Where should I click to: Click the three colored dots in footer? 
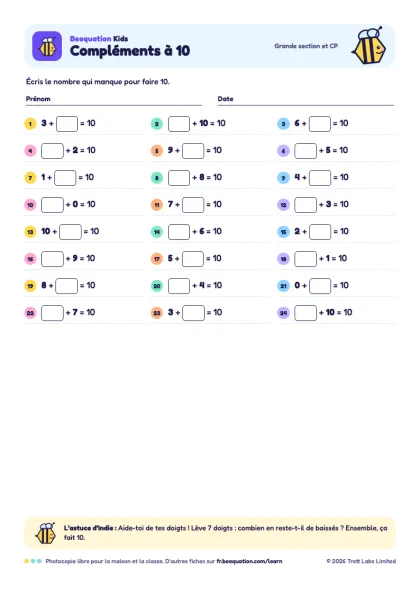coord(33,561)
